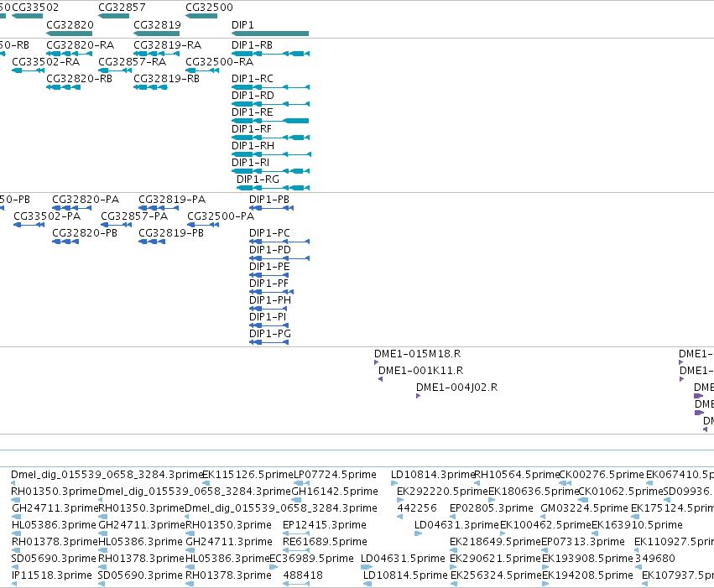Open EST EC36989.5prime
The image size is (714, 588).
(x=274, y=567)
